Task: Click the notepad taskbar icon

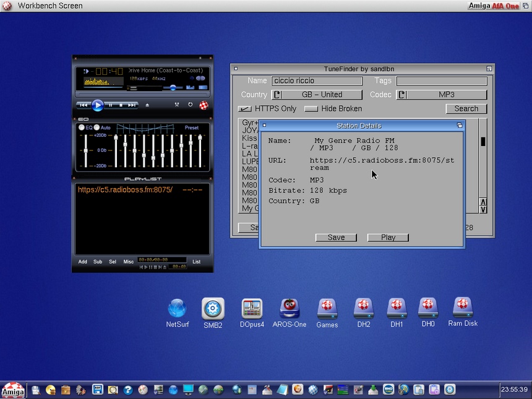Action: (x=282, y=390)
